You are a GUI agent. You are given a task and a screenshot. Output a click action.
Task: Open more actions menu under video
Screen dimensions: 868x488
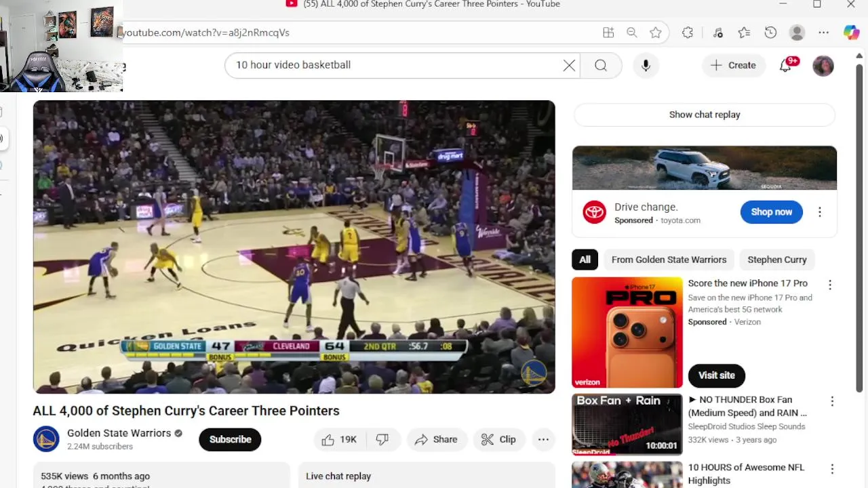tap(543, 439)
